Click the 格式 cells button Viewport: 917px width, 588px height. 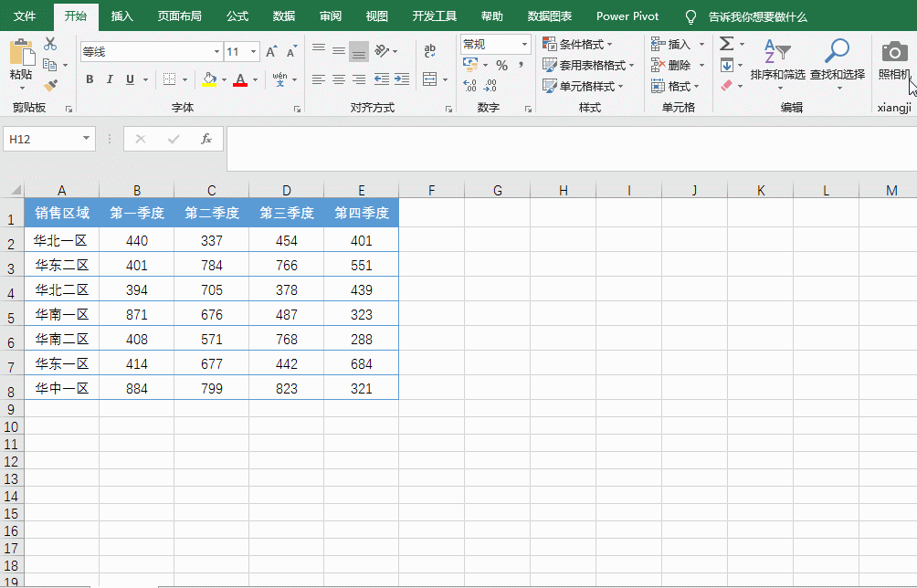(676, 86)
